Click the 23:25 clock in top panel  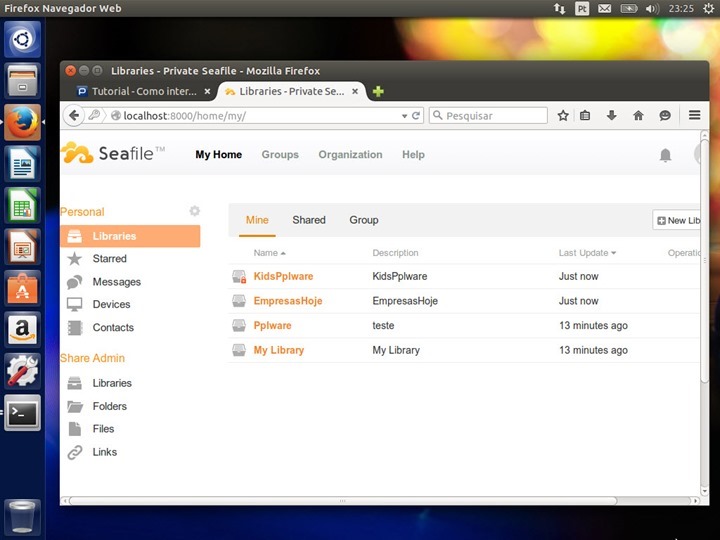[x=681, y=8]
